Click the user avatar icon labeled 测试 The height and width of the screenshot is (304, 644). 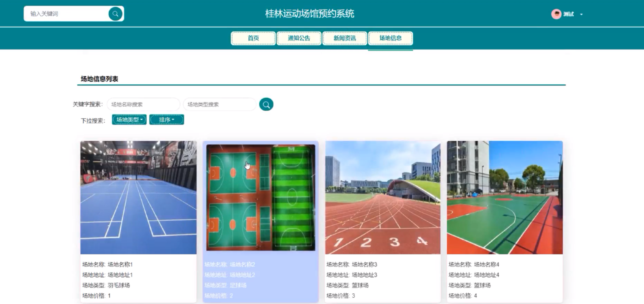click(556, 14)
